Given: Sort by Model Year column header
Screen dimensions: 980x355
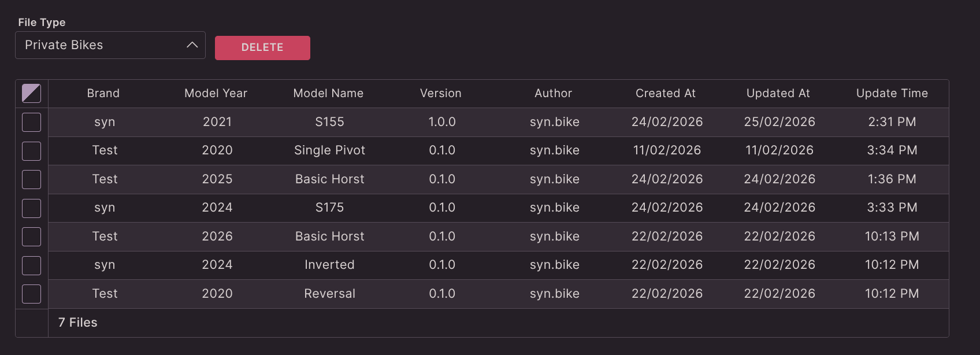Looking at the screenshot, I should point(216,93).
